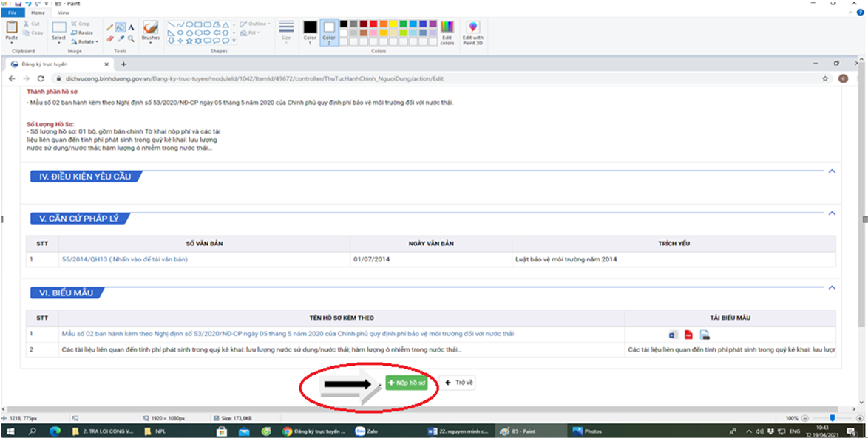Open Edit with Paint 3D

472,33
